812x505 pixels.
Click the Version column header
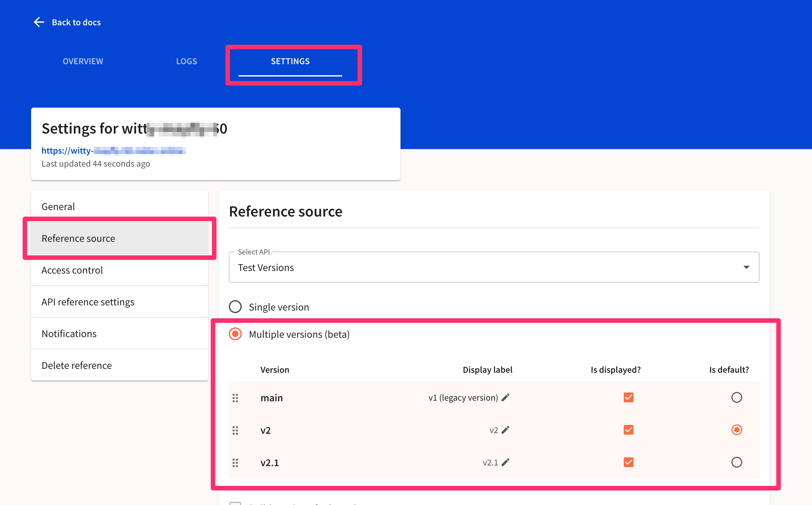[274, 370]
